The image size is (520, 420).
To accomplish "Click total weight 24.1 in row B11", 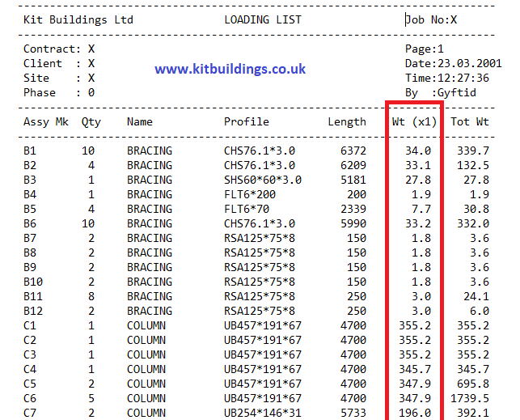I will (x=476, y=296).
